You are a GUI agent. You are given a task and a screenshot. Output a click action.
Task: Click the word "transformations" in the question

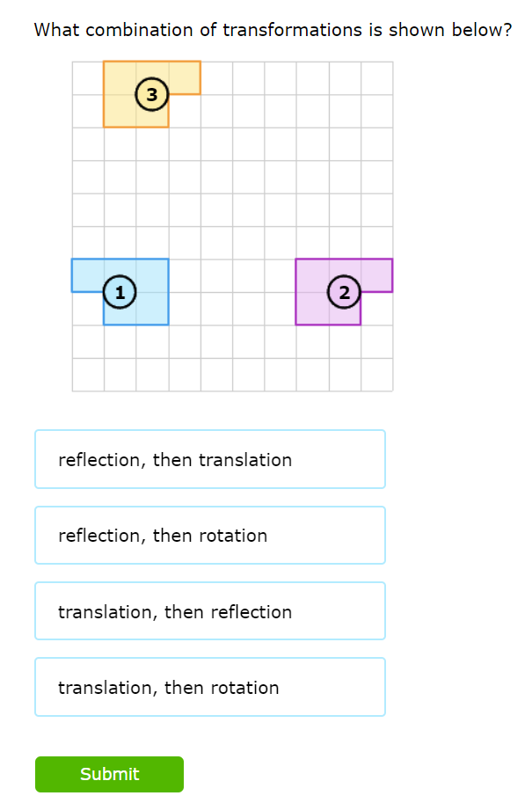coord(292,30)
